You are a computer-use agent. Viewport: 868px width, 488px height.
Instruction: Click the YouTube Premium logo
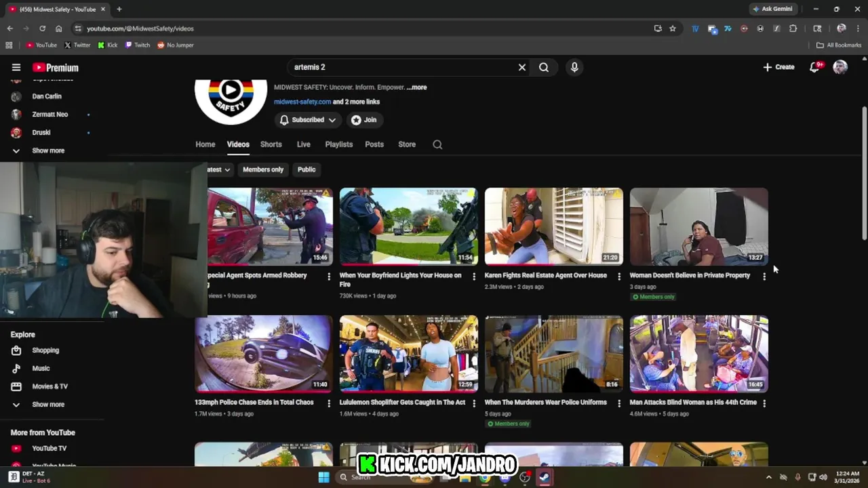coord(56,67)
